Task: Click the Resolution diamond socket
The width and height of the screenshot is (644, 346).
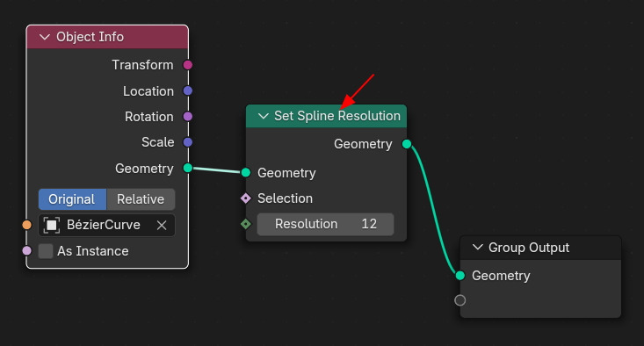Action: click(x=246, y=224)
